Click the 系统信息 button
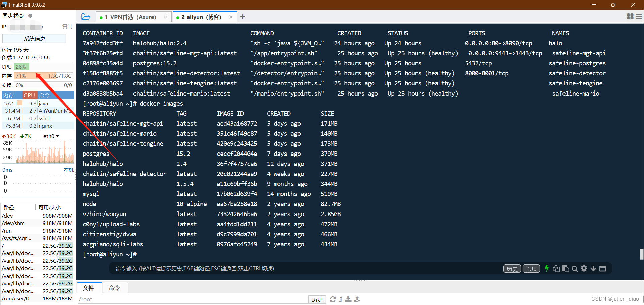 tap(34, 39)
